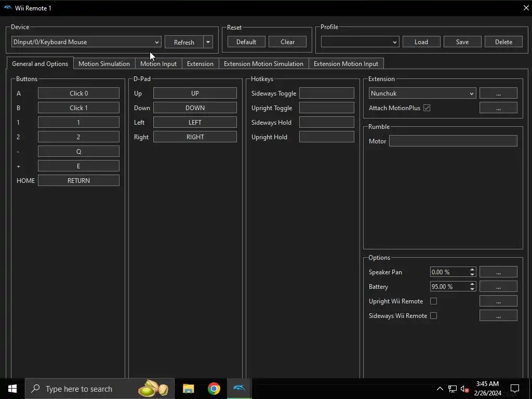
Task: Open the taskbar clock and date
Action: click(x=487, y=389)
